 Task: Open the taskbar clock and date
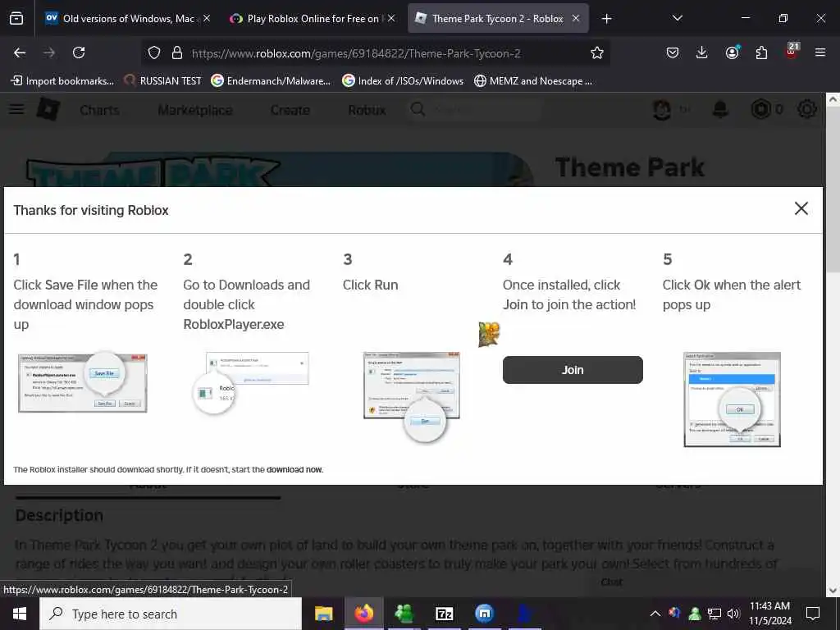770,614
